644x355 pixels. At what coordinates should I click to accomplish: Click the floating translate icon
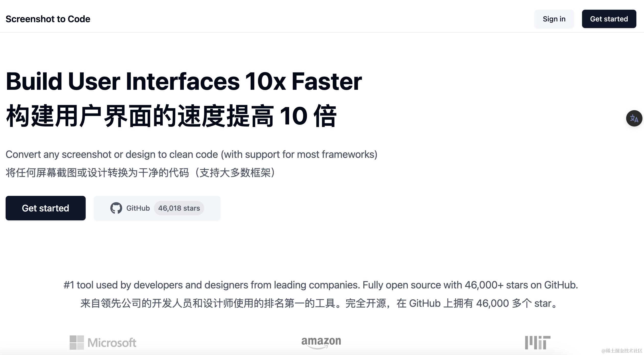point(634,118)
